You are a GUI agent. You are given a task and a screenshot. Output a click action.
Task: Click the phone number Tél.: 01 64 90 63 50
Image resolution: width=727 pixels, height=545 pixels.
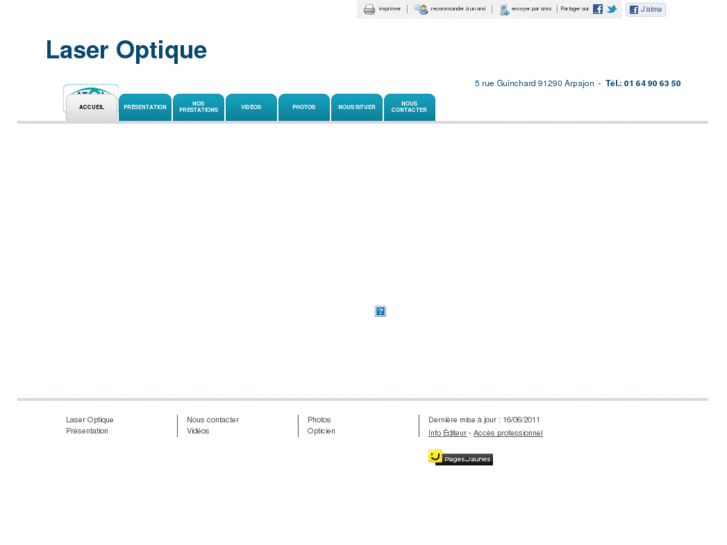pyautogui.click(x=643, y=83)
